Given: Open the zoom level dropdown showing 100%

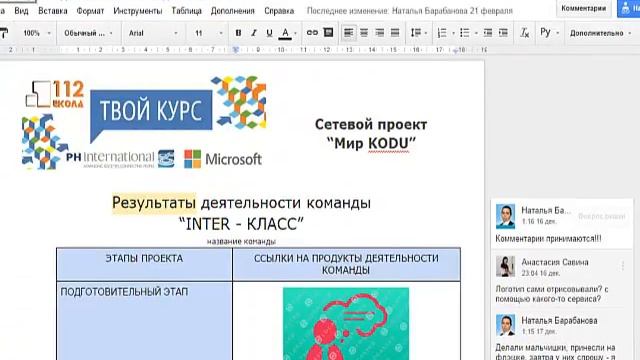Looking at the screenshot, I should 36,33.
